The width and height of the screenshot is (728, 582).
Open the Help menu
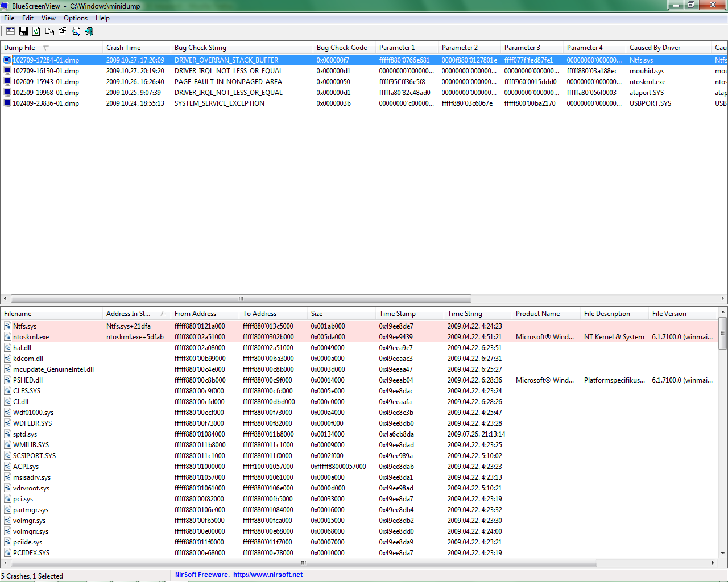[x=102, y=18]
